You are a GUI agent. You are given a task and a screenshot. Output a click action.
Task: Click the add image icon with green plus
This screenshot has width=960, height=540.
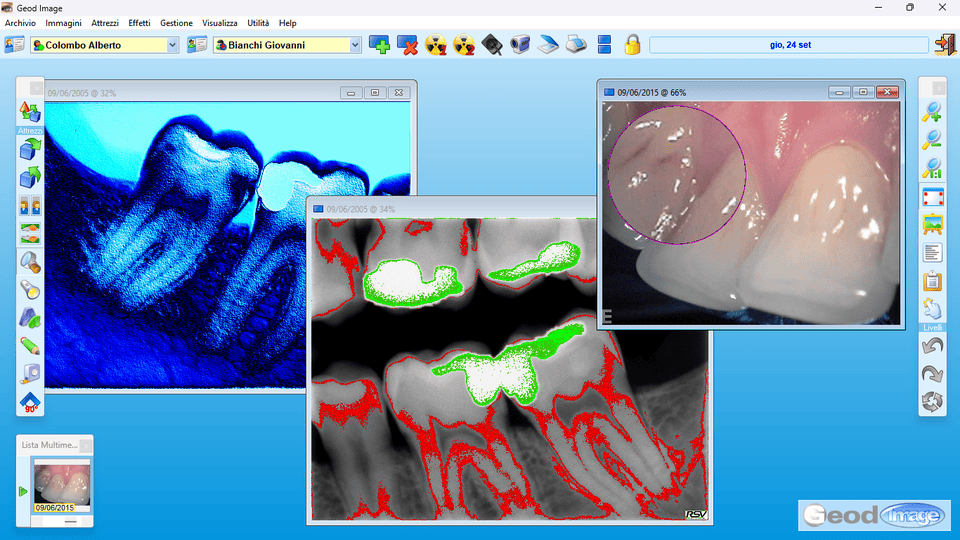(x=379, y=45)
